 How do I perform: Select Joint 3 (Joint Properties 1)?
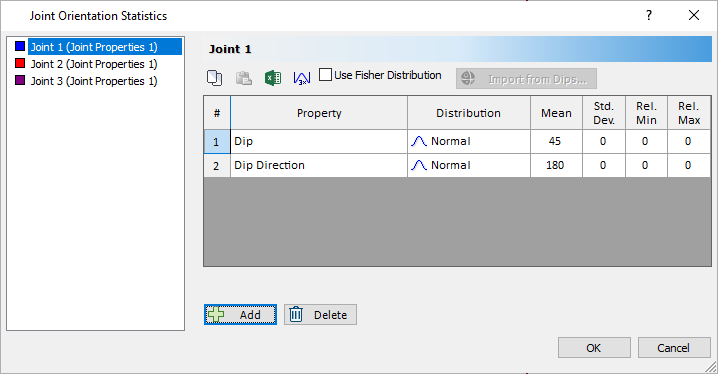(x=94, y=81)
